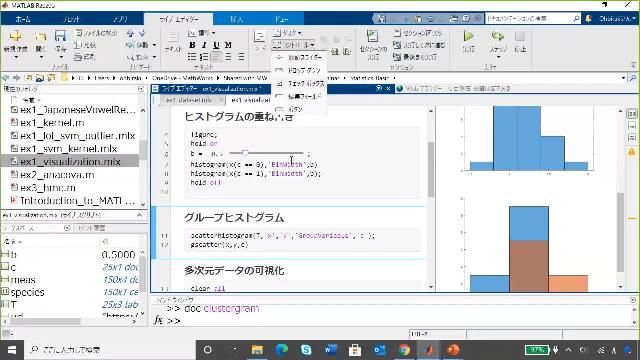Click the yellow warning indicator icon

coord(631,152)
